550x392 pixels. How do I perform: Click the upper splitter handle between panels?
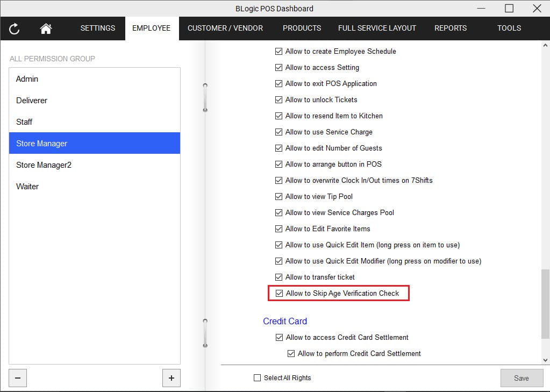pos(205,97)
